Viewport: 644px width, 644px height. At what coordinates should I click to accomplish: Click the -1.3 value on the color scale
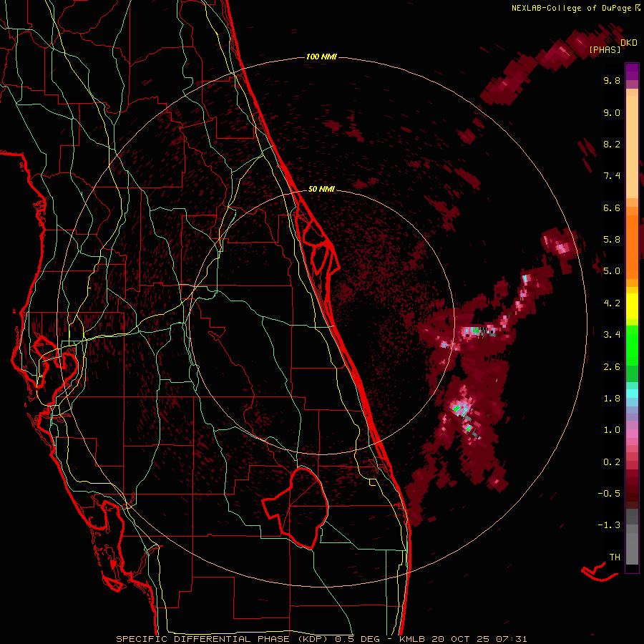click(609, 525)
